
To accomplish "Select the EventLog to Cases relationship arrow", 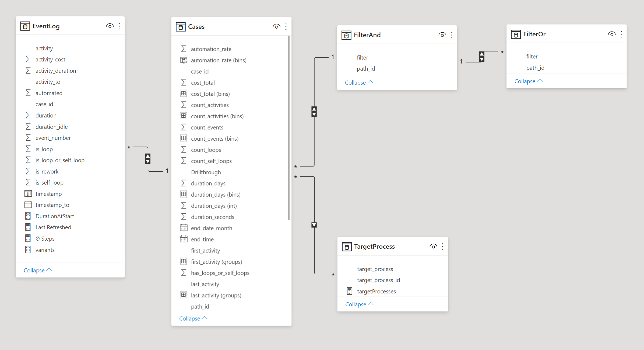I will click(x=148, y=159).
